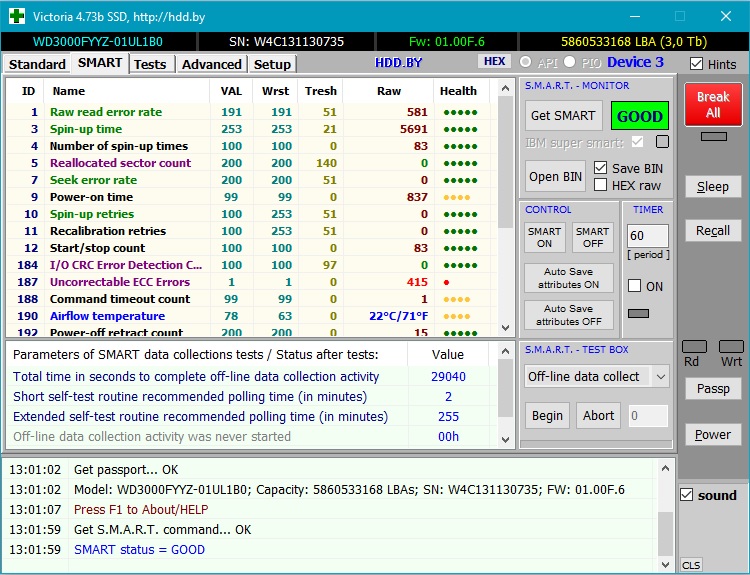
Task: Go to the Setup tab
Action: tap(272, 64)
